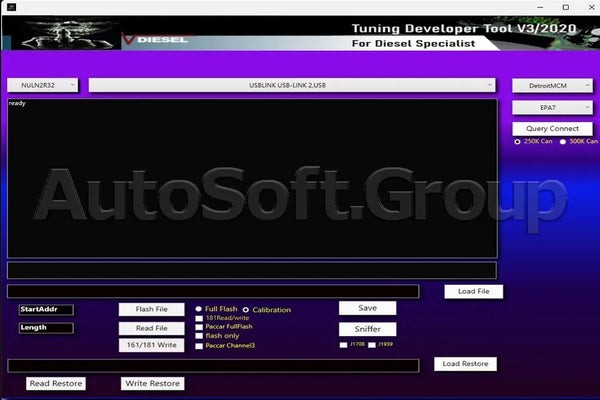The image size is (600, 400).
Task: Click the Write Restore button
Action: (x=152, y=383)
